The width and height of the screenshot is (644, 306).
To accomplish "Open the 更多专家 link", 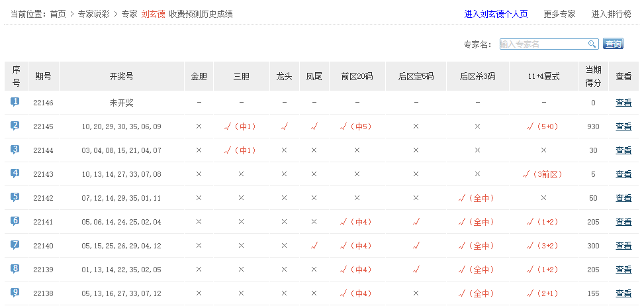I will click(559, 14).
